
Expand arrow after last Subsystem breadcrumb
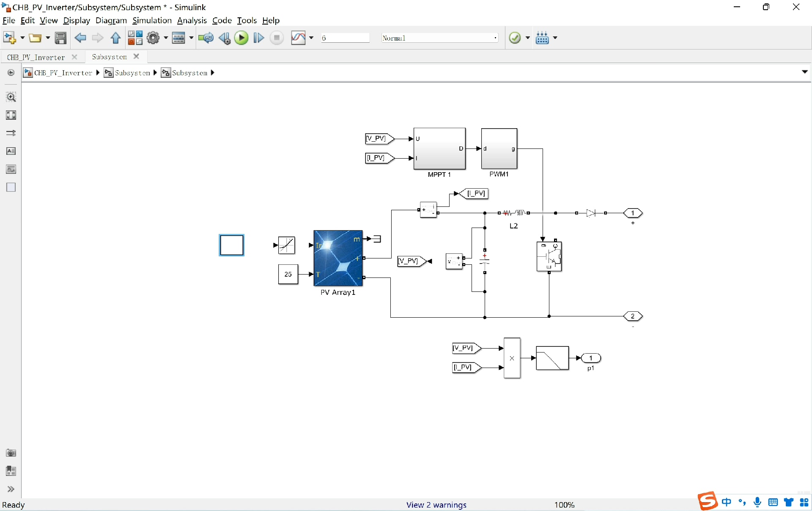[213, 73]
